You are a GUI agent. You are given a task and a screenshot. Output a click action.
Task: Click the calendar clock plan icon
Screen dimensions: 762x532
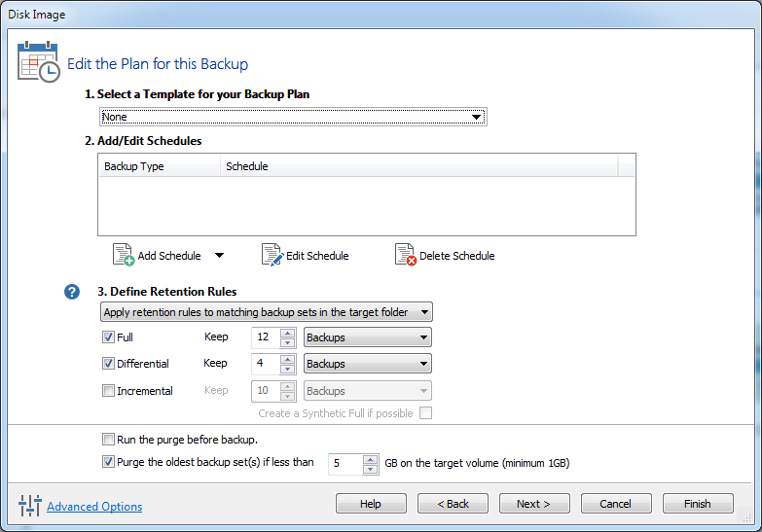(38, 62)
